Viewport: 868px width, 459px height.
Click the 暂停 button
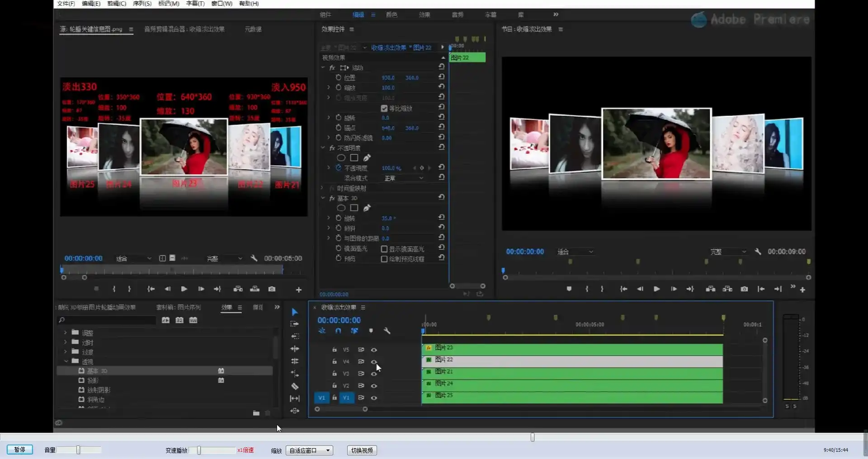coord(19,450)
